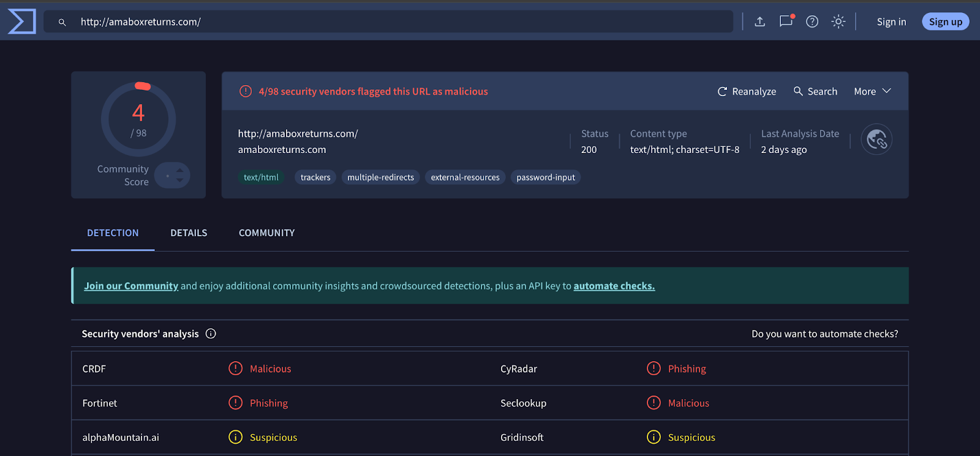This screenshot has height=456, width=980.
Task: Click the CyRadar Phishing alert icon
Action: point(654,368)
